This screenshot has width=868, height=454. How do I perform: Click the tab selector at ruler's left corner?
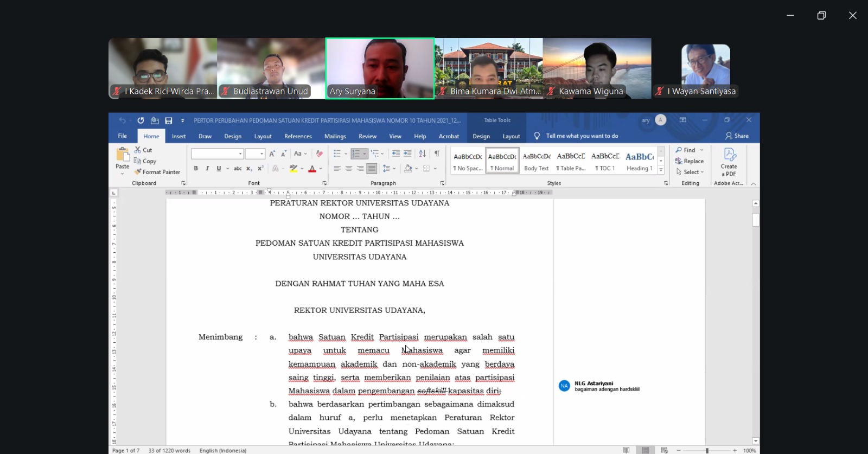pos(113,193)
